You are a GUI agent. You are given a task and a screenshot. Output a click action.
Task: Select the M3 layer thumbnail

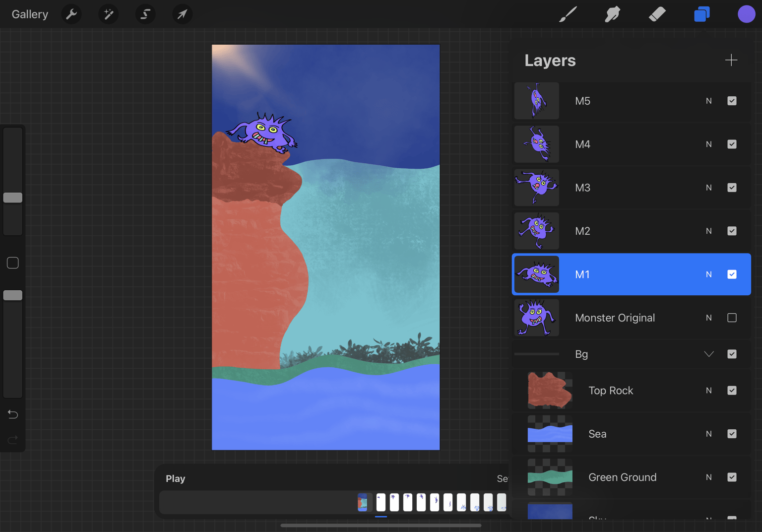(x=537, y=188)
